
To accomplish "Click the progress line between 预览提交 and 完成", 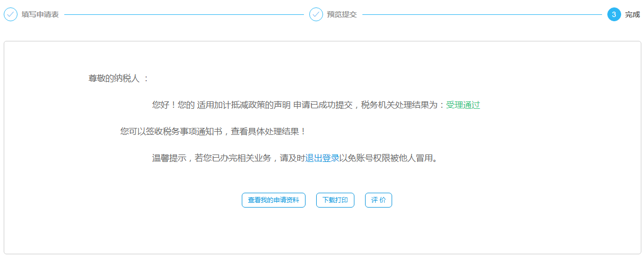I will click(x=482, y=15).
